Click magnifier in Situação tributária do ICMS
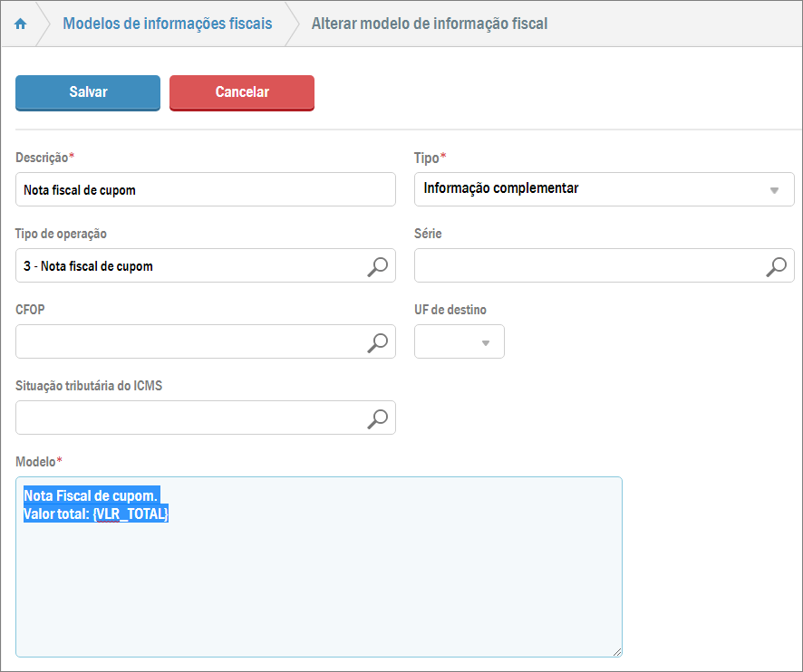Screen dimensions: 803x672 [377, 418]
